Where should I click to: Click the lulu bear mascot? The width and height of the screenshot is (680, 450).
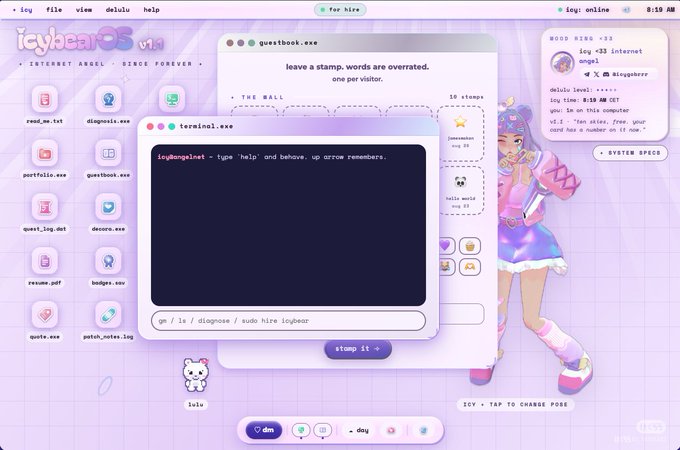(196, 375)
